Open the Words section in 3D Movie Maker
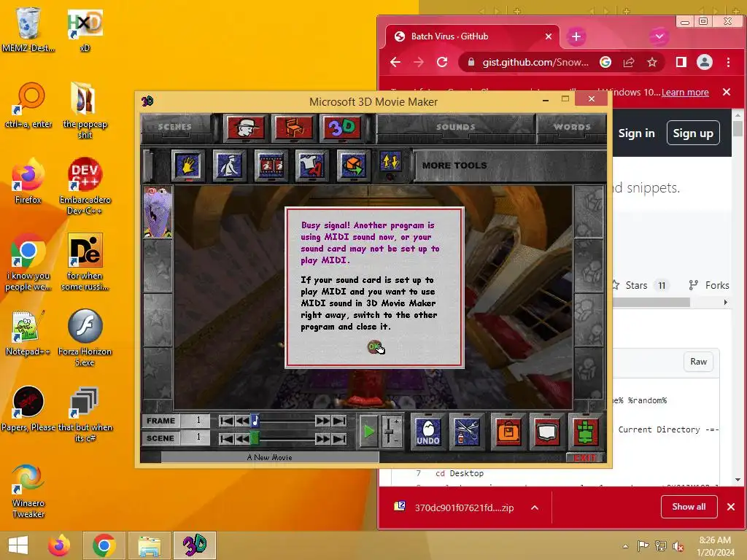This screenshot has width=747, height=560. [x=572, y=127]
